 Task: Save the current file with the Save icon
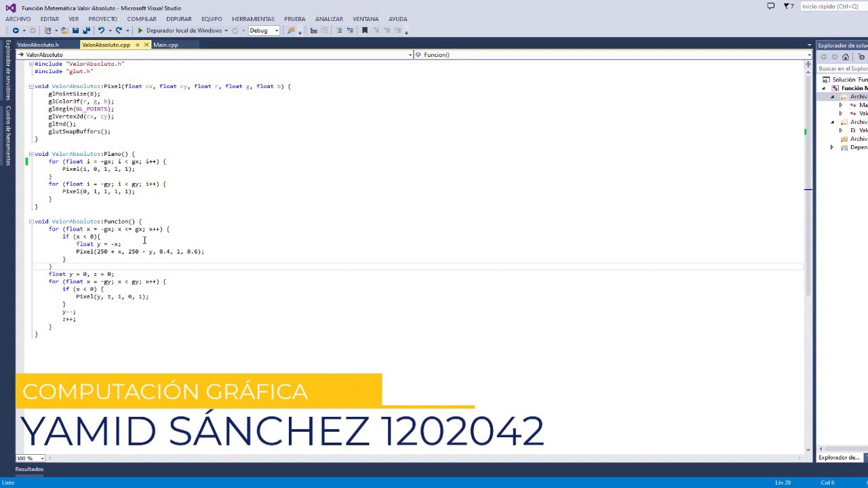[x=75, y=30]
